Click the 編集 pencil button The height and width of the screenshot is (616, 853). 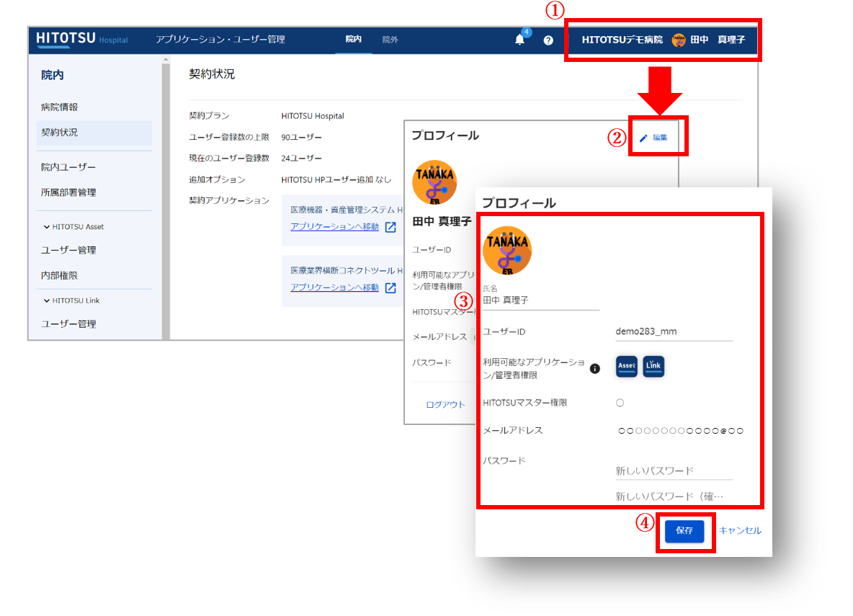click(654, 138)
